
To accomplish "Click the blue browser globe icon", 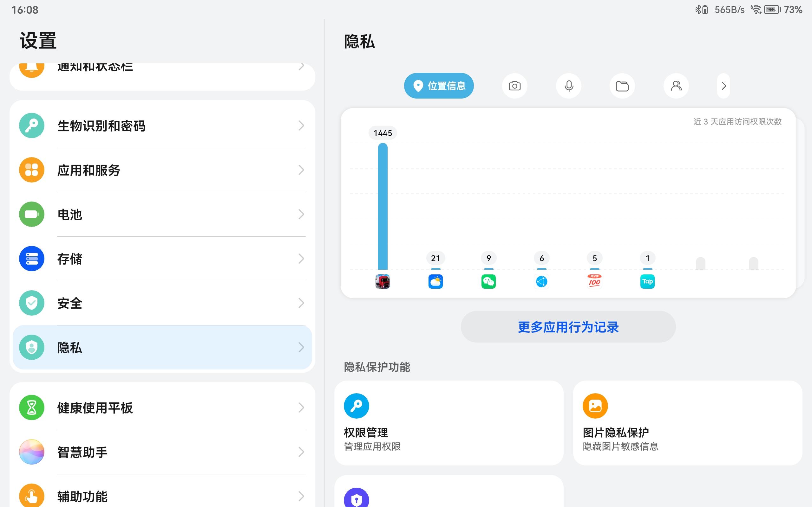I will (541, 281).
